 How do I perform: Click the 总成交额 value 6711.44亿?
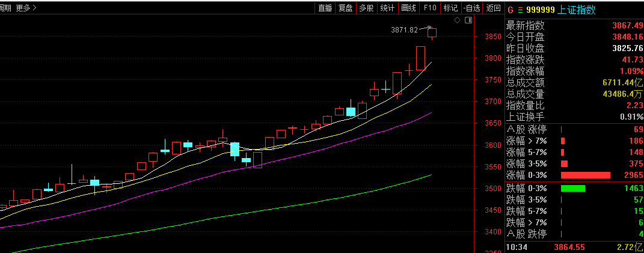pos(623,82)
